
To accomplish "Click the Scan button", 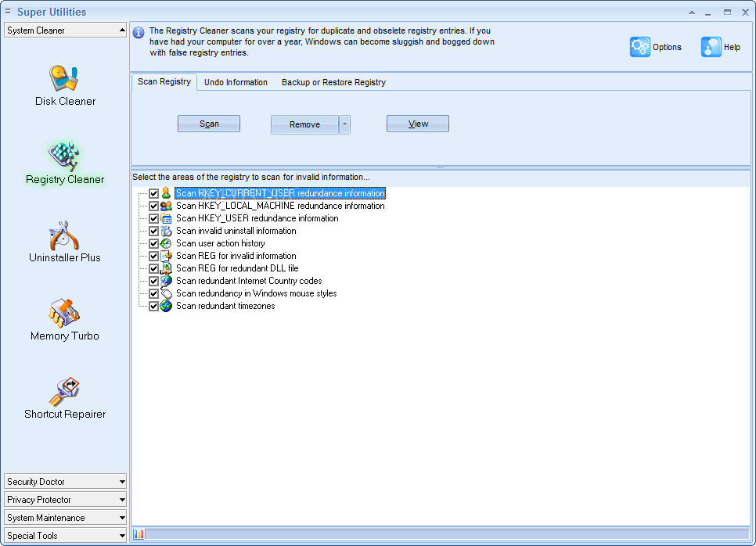I will click(x=209, y=124).
